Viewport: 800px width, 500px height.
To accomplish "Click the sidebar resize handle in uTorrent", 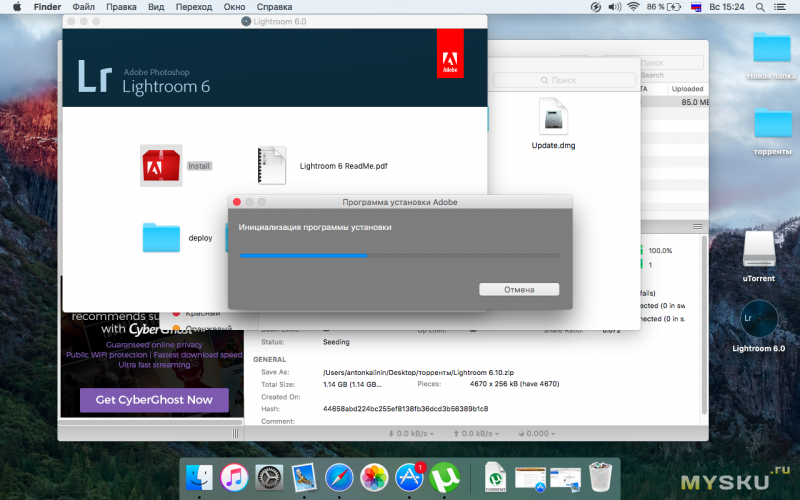I will tap(235, 433).
